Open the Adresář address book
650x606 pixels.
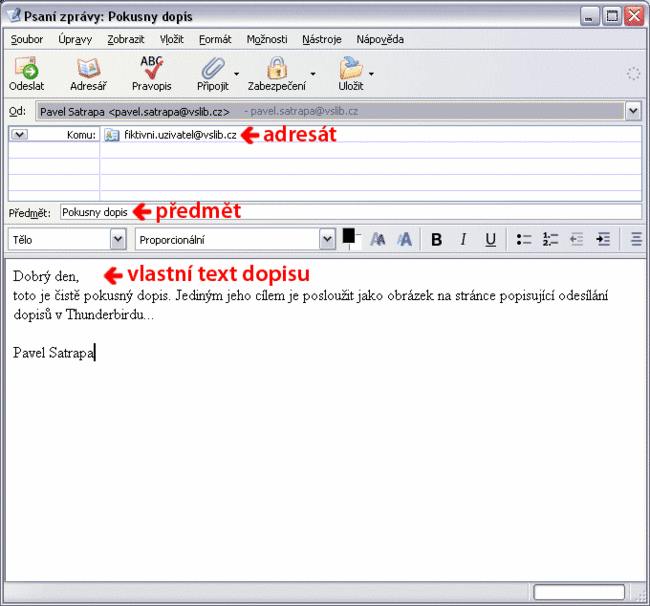coord(88,68)
